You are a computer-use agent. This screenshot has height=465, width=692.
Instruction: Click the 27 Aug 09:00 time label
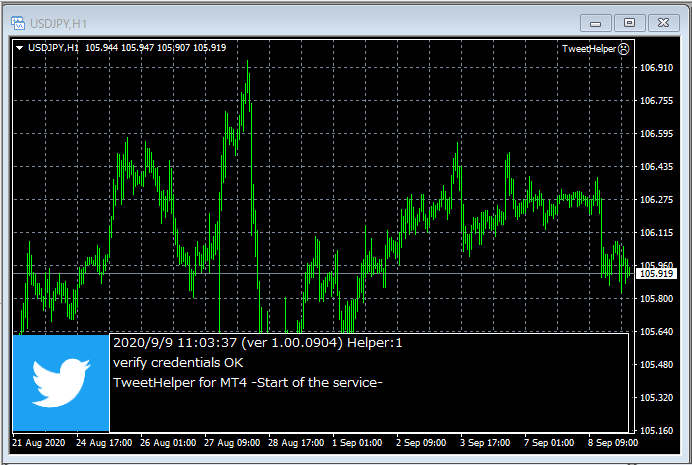coord(232,442)
